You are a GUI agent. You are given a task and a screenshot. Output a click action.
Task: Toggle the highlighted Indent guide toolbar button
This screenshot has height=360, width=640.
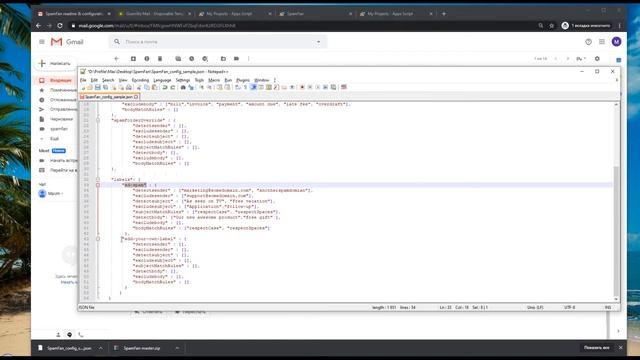pyautogui.click(x=254, y=87)
